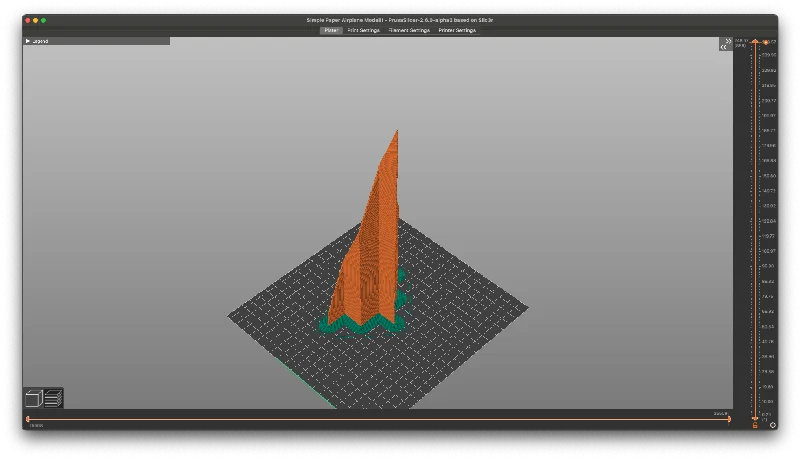800x459 pixels.
Task: Click the middle of the horizontal moves slider track
Action: 379,419
